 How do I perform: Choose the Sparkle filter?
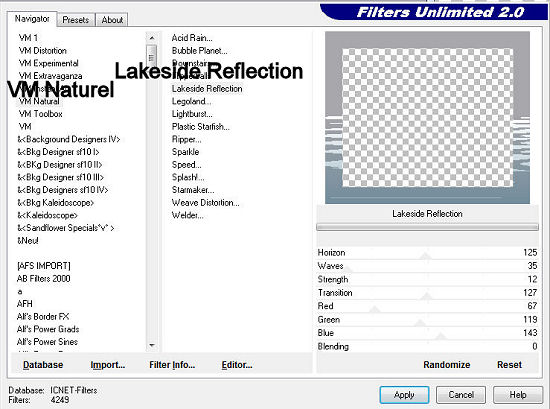click(185, 152)
